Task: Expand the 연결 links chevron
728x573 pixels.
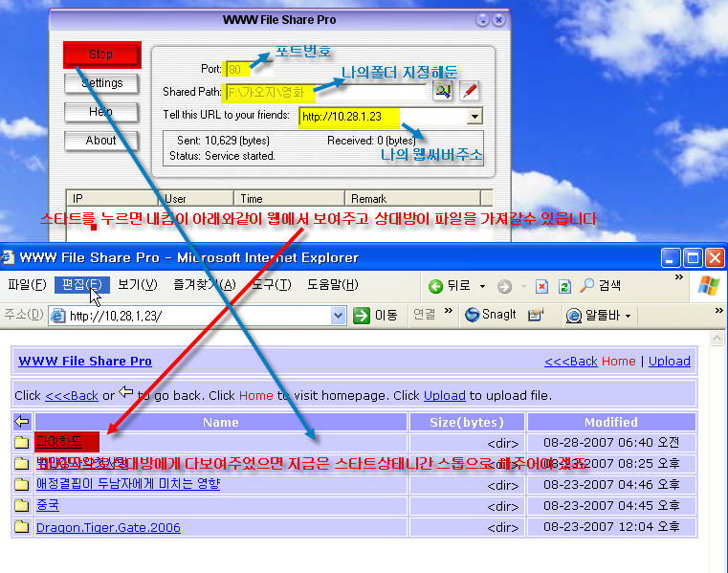Action: 448,311
